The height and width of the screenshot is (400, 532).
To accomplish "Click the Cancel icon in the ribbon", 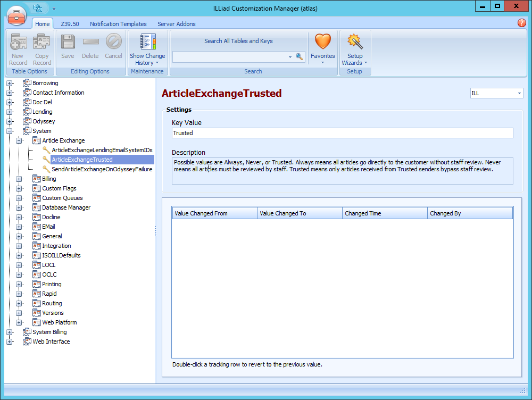I will tap(113, 43).
